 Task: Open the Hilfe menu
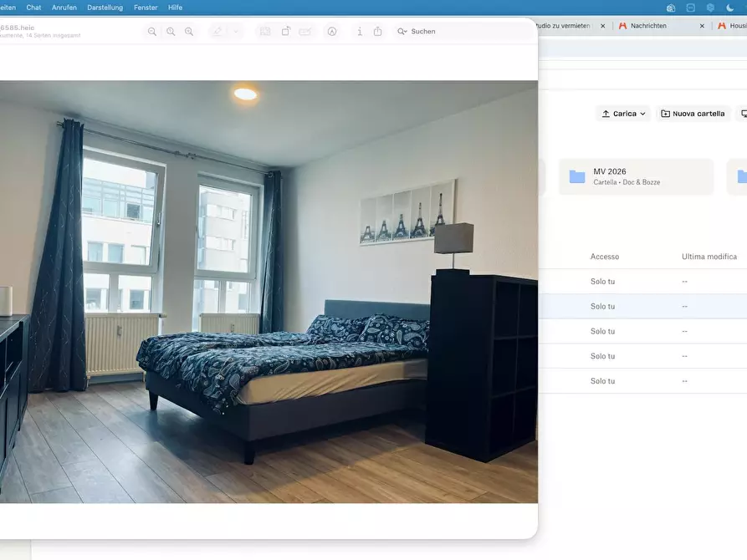click(176, 8)
